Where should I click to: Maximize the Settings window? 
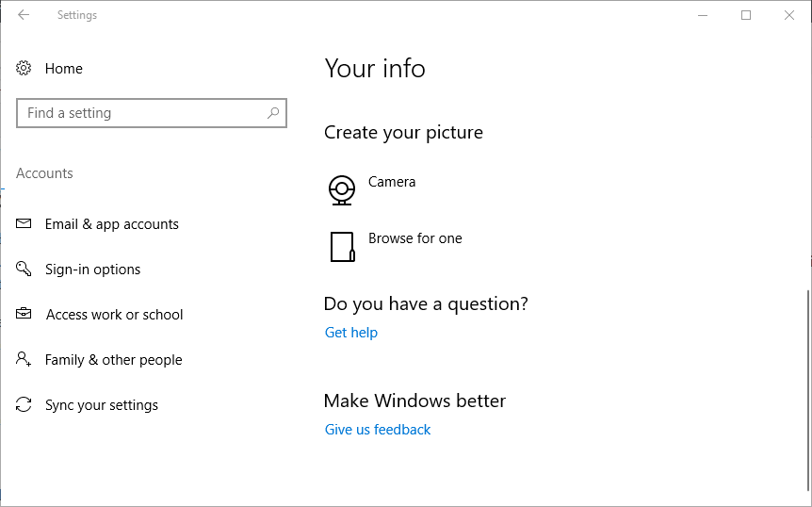pos(746,15)
